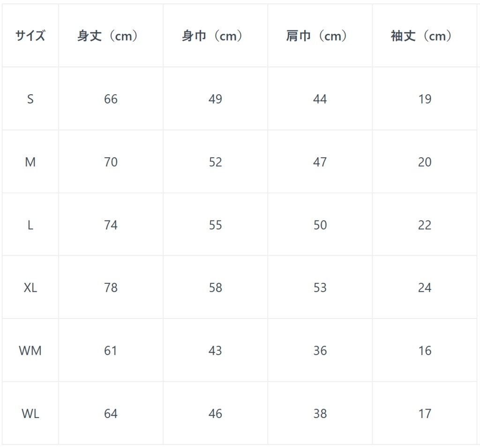Click the WM length value 61

click(111, 350)
